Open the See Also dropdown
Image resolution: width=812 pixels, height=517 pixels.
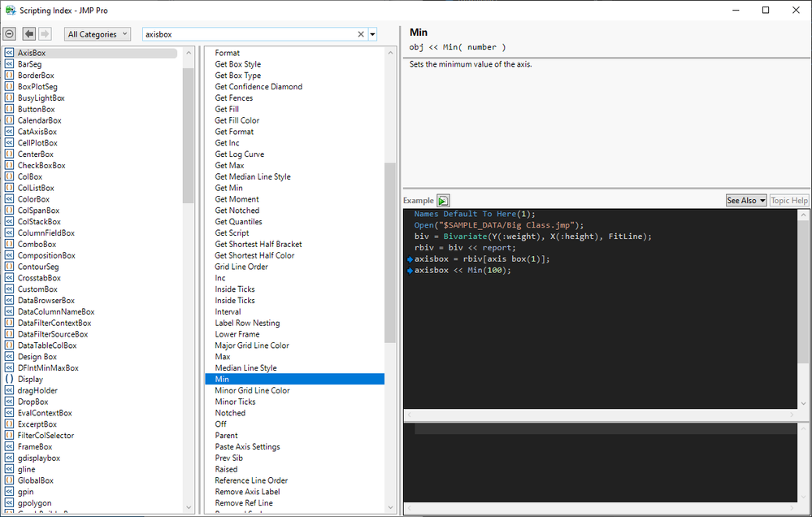click(x=746, y=201)
